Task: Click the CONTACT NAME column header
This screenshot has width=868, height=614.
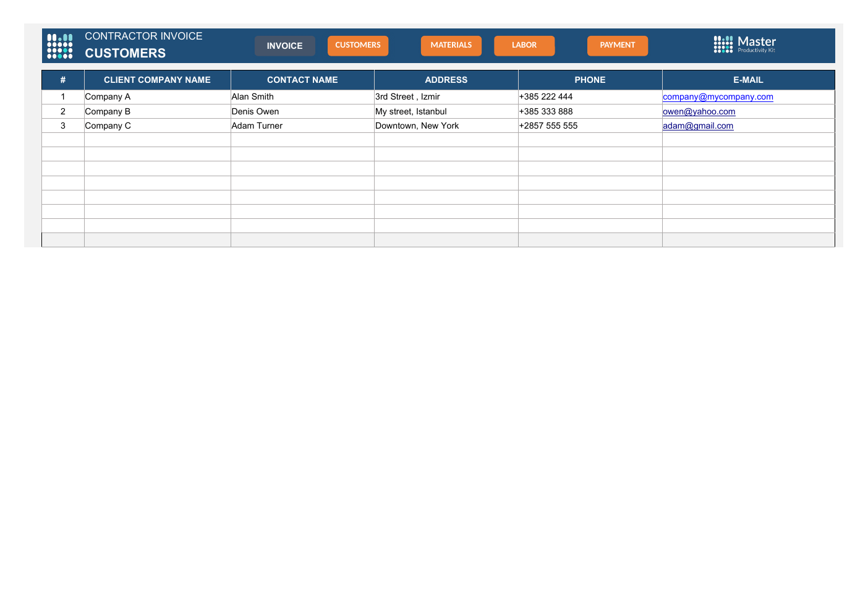Action: tap(302, 80)
